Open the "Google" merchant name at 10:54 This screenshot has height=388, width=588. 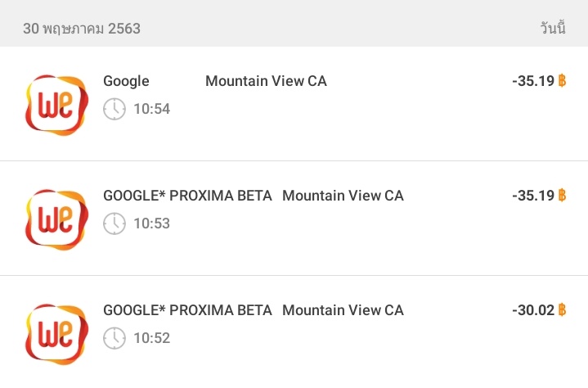point(126,81)
